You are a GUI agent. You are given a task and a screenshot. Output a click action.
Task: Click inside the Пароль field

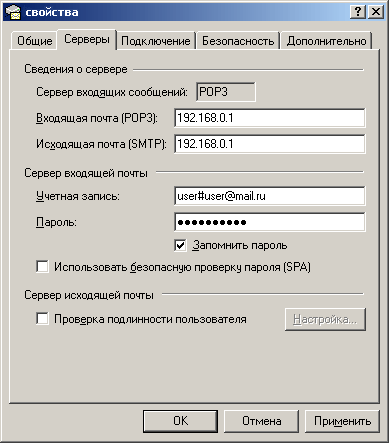270,222
